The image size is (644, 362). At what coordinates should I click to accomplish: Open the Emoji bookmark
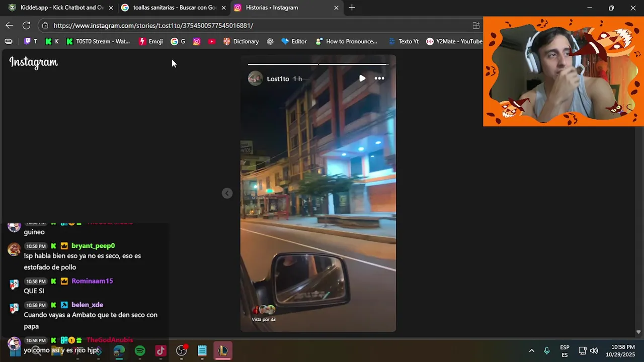click(x=151, y=41)
